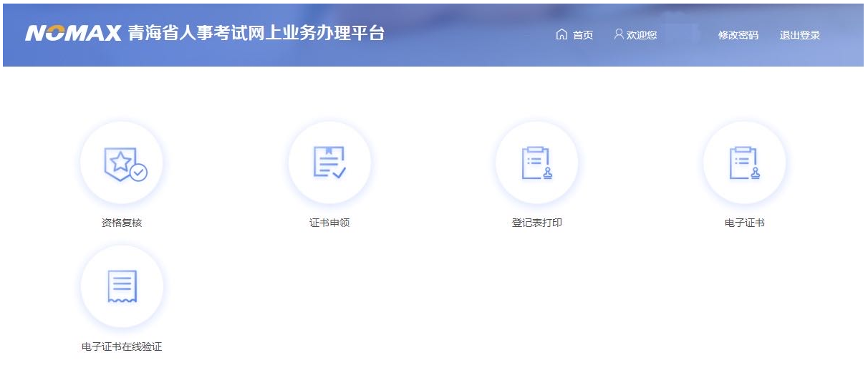Click 退出登录 to log out
Screen dimensions: 868x378
pos(800,35)
